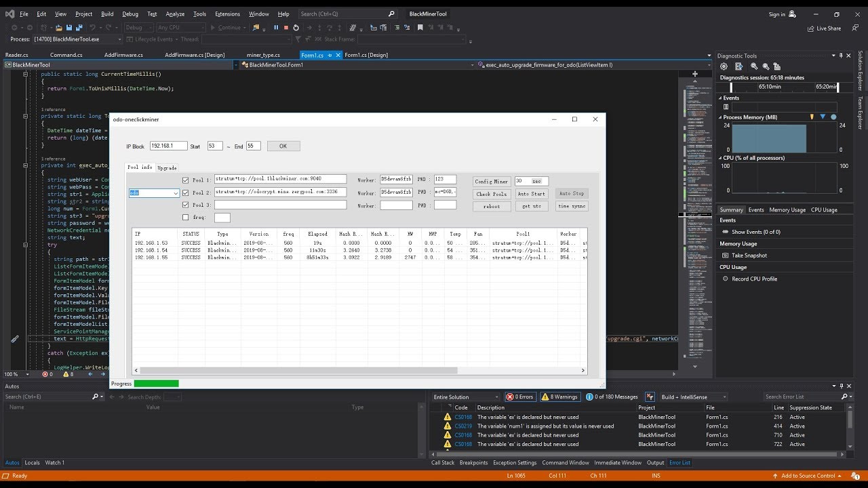Open the Debug configuration dropdown
The image size is (868, 488).
click(x=138, y=28)
